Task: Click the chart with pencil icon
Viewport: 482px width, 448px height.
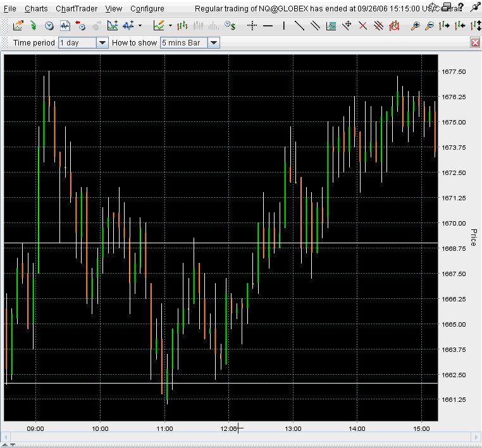Action: point(159,25)
